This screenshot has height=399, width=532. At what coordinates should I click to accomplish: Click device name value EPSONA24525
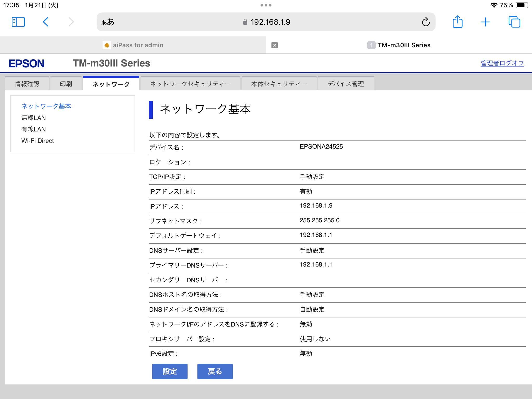321,147
